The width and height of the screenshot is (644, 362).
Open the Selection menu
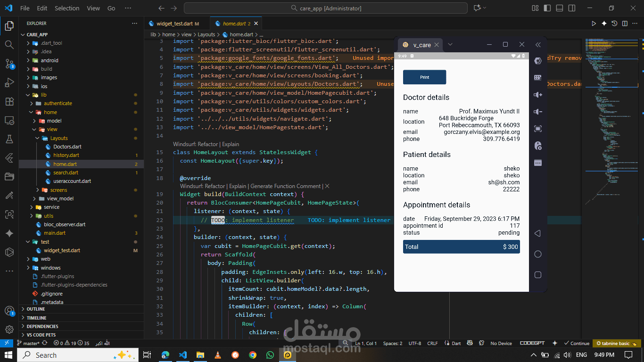(67, 8)
